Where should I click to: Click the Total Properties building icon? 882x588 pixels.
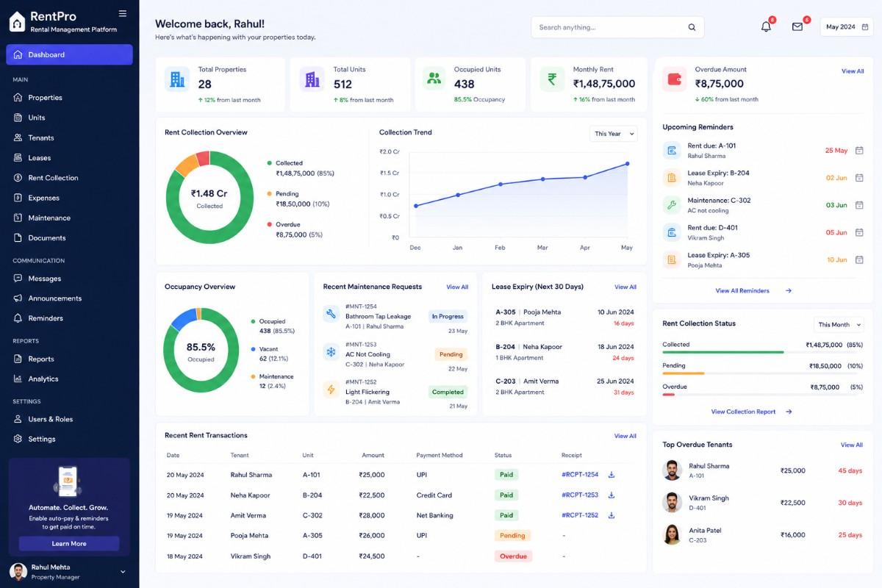[x=177, y=79]
